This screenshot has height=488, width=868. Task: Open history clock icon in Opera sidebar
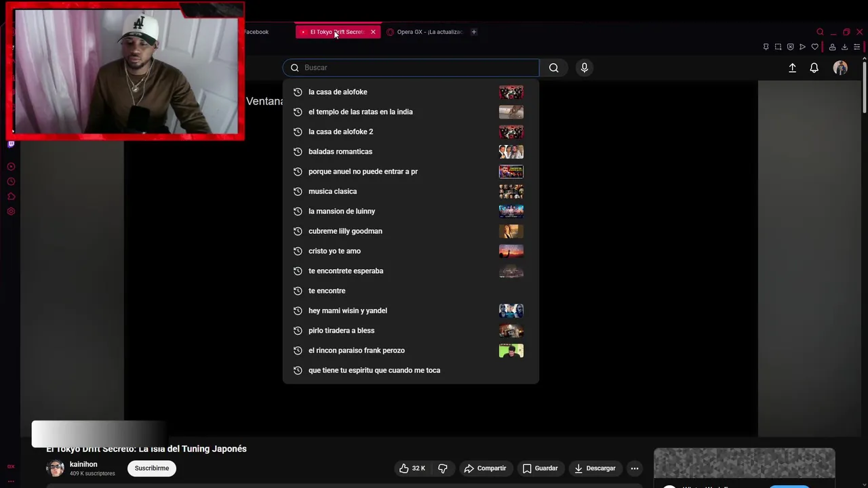11,182
